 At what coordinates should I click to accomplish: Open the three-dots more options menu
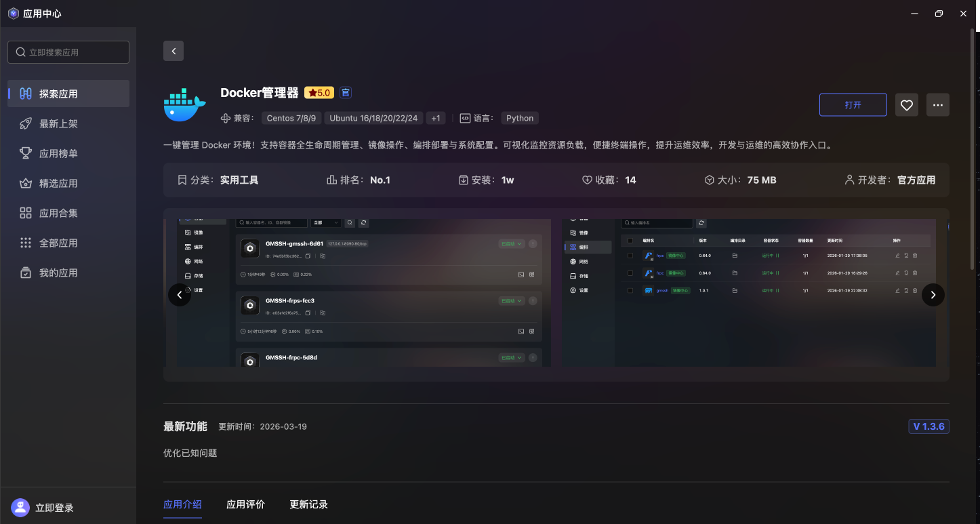(x=938, y=105)
